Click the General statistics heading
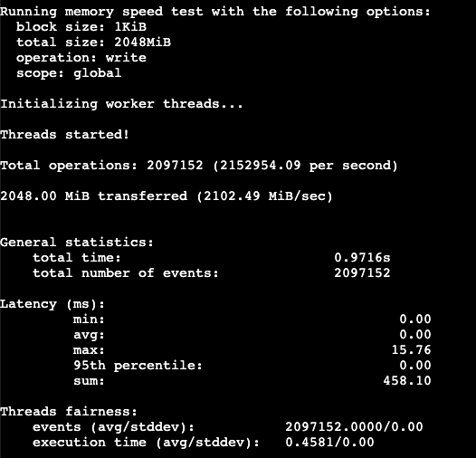476x458 pixels. [77, 243]
